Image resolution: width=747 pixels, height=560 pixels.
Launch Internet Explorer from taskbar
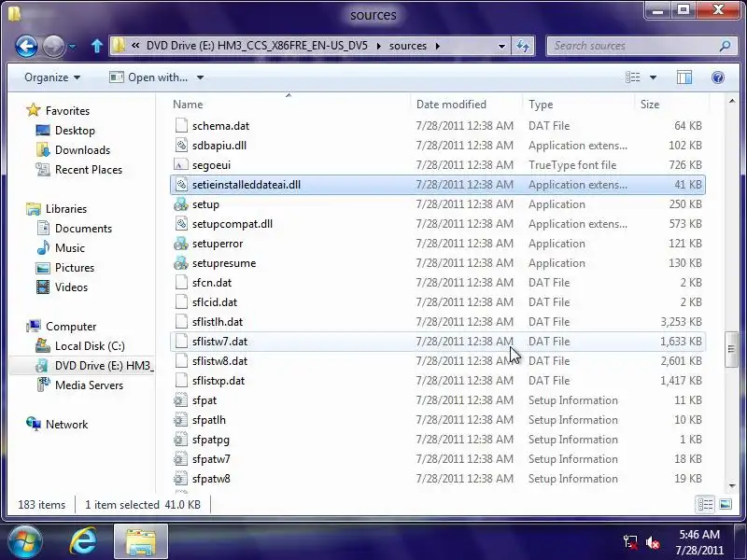pos(83,542)
